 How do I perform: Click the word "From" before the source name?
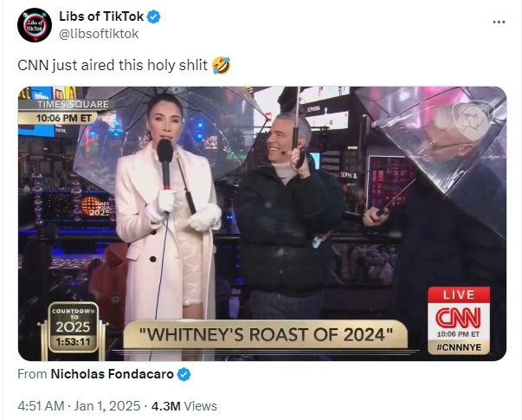coord(32,374)
